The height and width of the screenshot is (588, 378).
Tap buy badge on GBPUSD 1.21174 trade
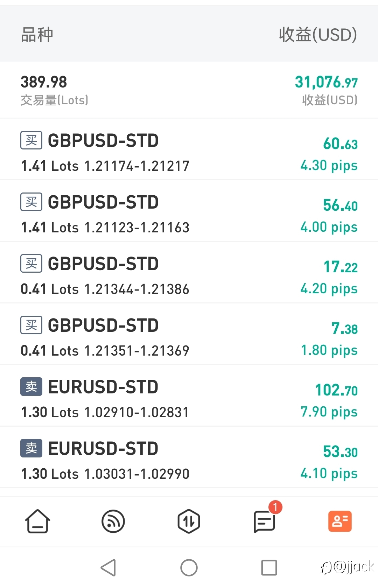tap(31, 140)
